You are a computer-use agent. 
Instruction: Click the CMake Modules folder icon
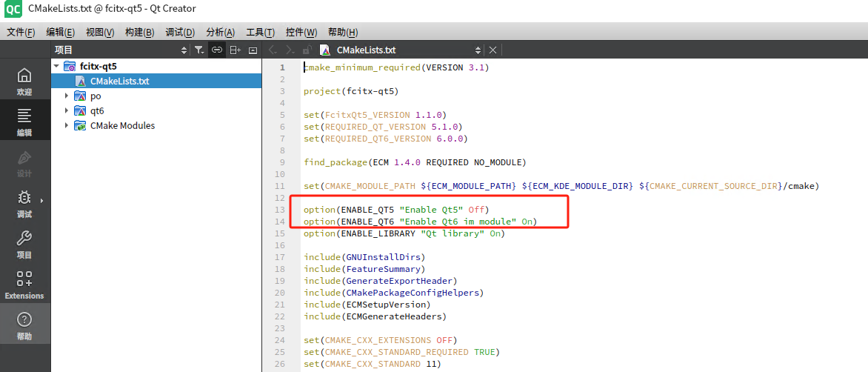pyautogui.click(x=80, y=126)
